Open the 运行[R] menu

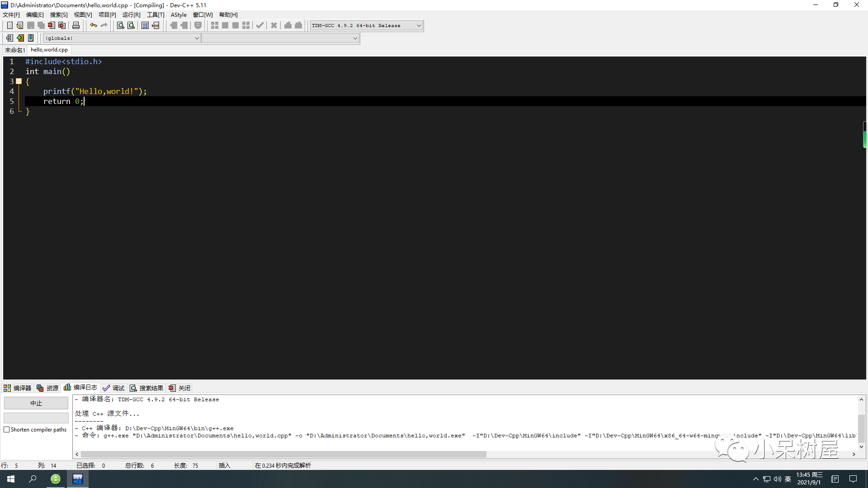pyautogui.click(x=131, y=15)
